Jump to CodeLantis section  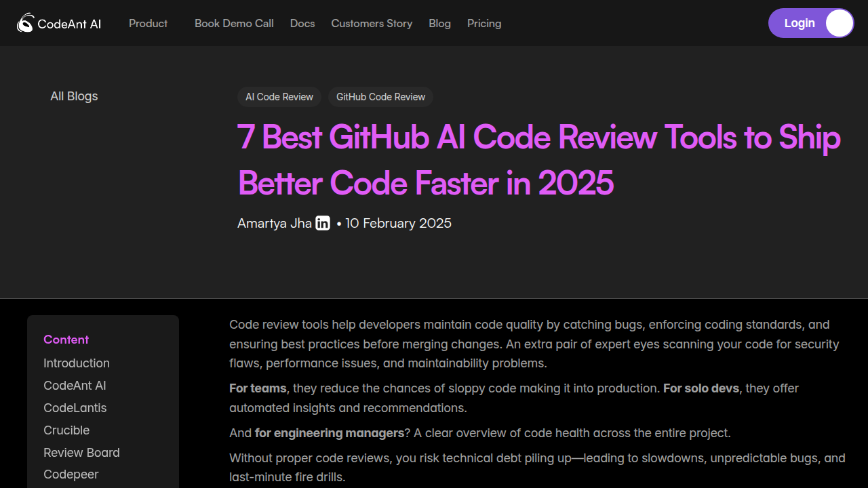75,408
